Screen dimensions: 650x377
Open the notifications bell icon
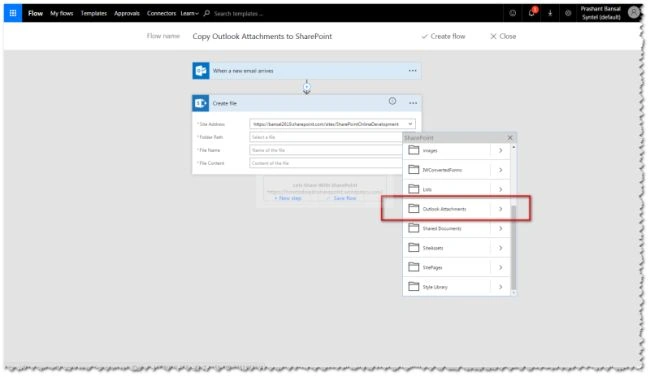tap(531, 13)
